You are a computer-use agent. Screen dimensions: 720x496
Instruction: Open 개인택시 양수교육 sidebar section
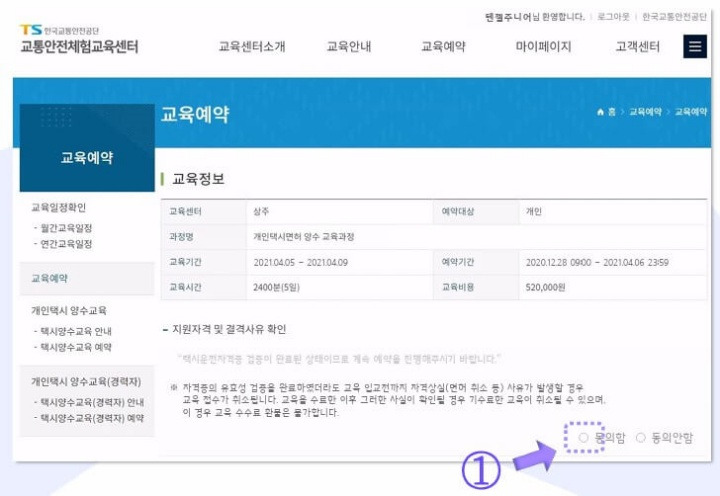click(69, 310)
